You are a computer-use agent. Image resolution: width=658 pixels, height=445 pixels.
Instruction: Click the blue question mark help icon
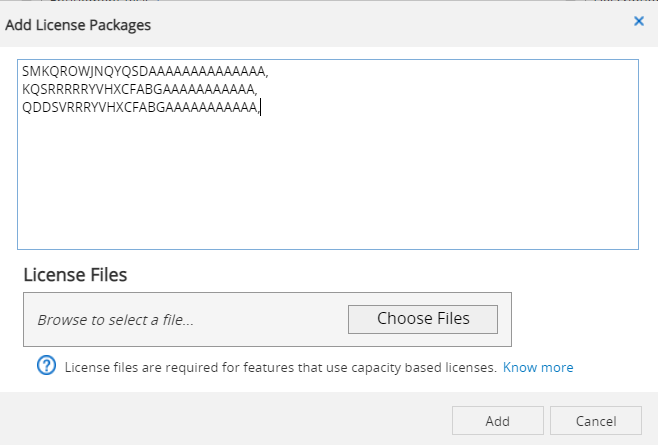pos(46,365)
